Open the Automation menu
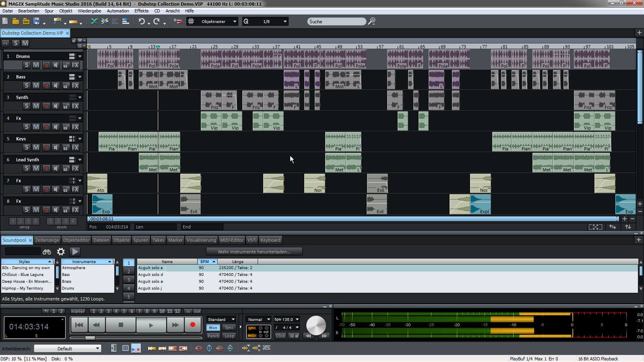Viewport: 644px width, 362px height. 118,11
